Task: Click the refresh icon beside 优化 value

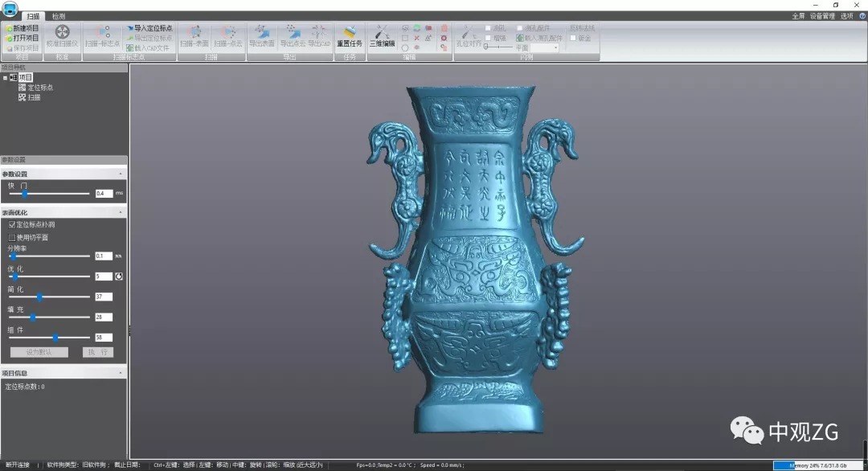Action: pos(119,276)
